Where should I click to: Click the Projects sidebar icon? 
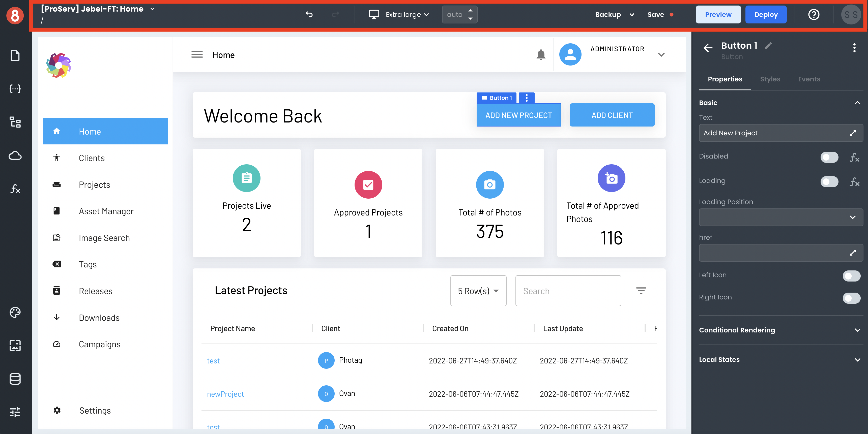click(56, 184)
